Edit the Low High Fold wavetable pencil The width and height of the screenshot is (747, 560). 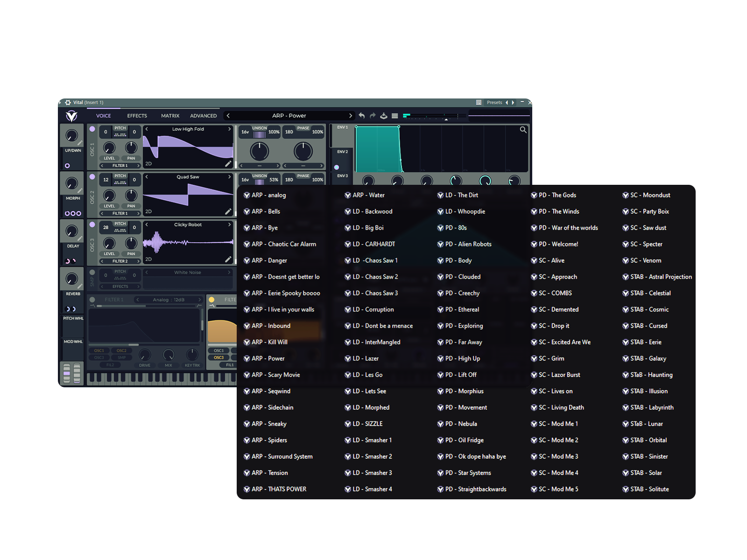pyautogui.click(x=228, y=164)
